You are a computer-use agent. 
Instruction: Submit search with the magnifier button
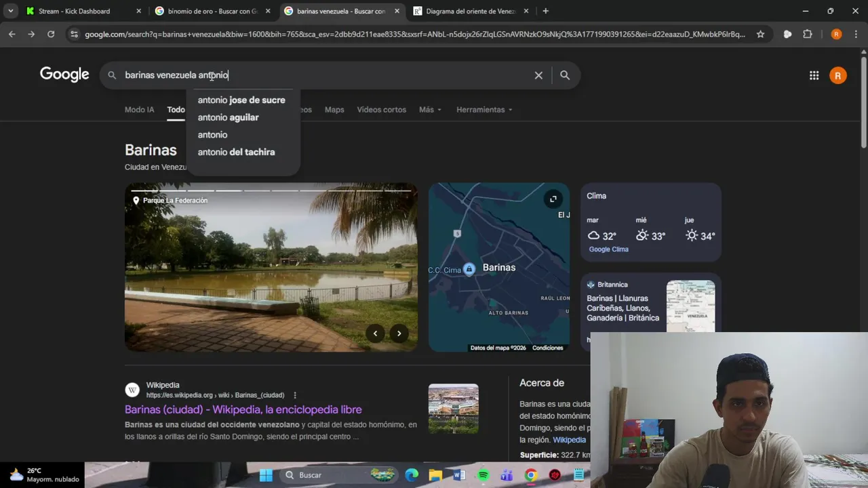click(565, 75)
